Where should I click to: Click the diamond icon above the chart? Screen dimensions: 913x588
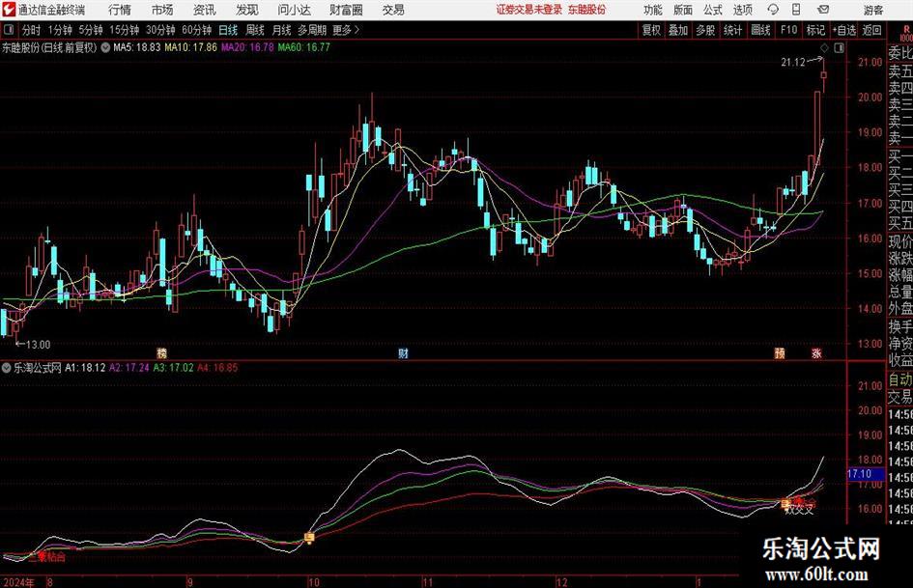[x=824, y=47]
